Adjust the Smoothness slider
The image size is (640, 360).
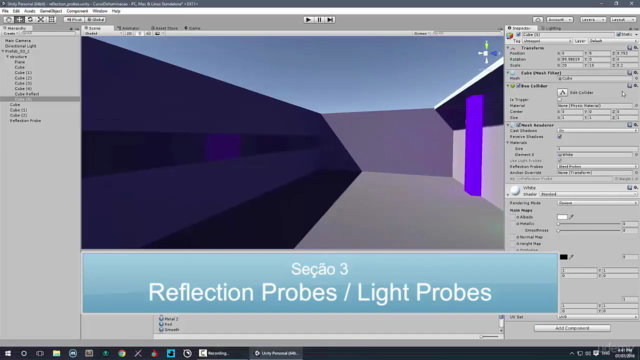click(x=589, y=231)
